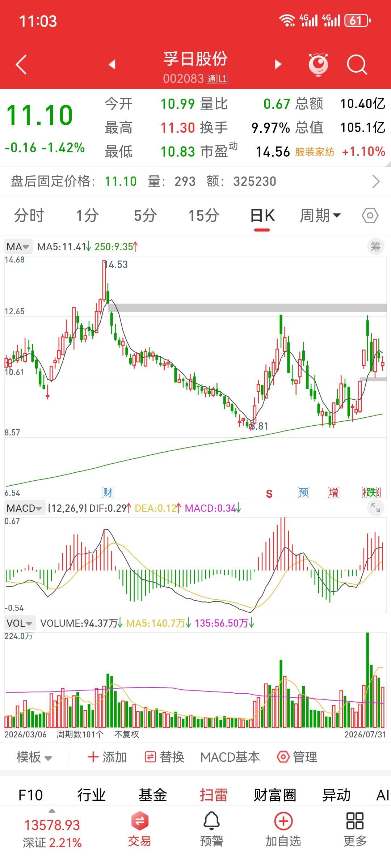391x868 pixels.
Task: Open the 筹 chip distribution icon
Action: tap(376, 247)
